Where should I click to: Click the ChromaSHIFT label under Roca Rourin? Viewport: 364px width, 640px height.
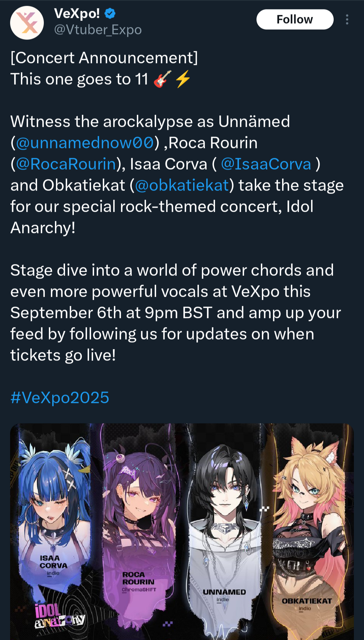[x=139, y=590]
